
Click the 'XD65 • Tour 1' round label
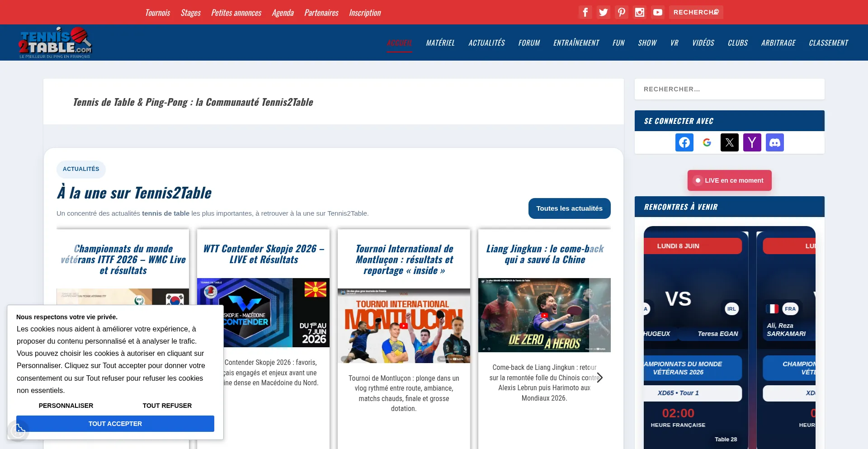678,393
